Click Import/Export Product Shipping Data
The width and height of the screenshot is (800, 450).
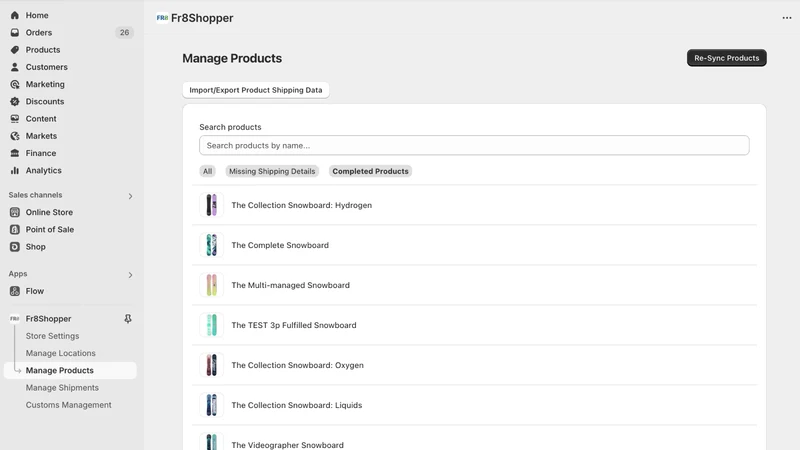(256, 90)
